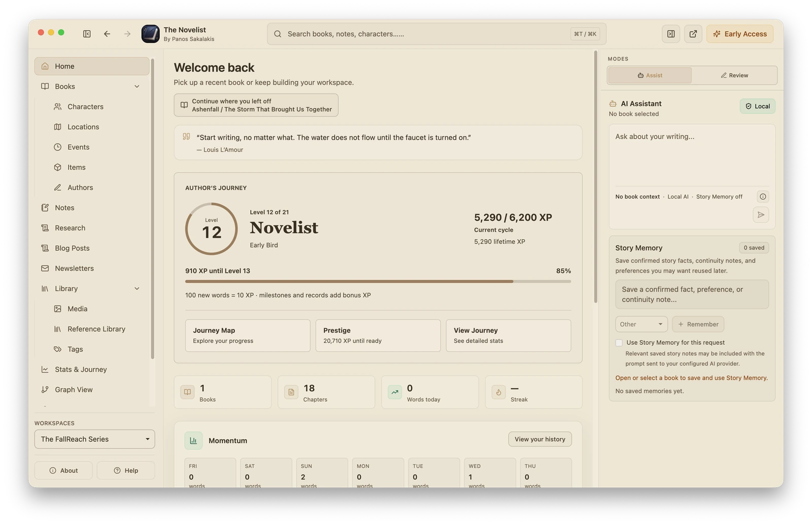
Task: Switch to Assist mode tab
Action: click(x=650, y=75)
